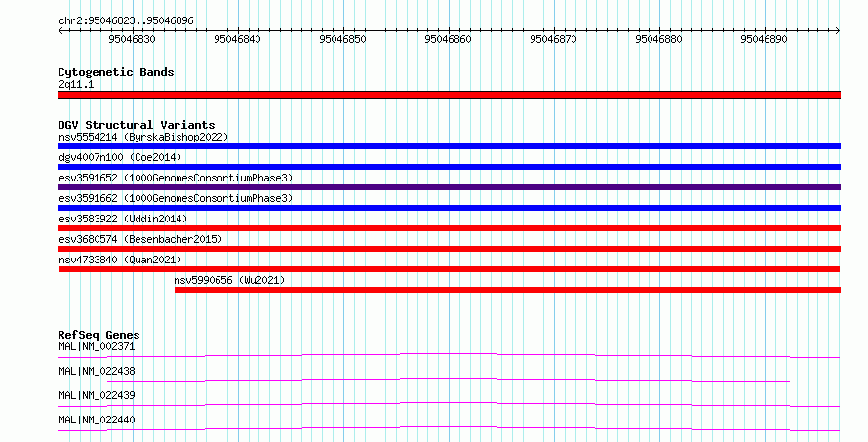This screenshot has width=868, height=442.
Task: Click the RefSeq Genes track title
Action: pos(99,335)
